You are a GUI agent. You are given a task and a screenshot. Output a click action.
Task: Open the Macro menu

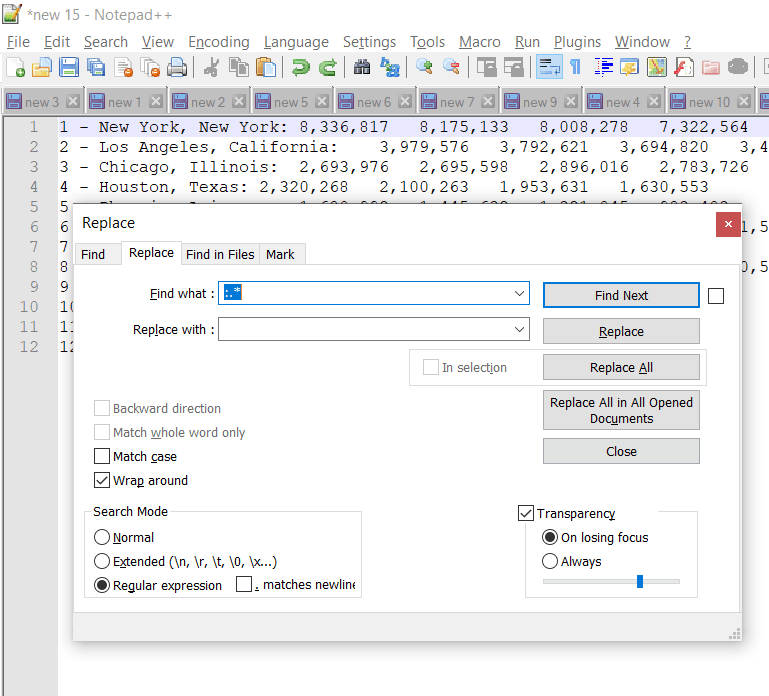tap(480, 42)
